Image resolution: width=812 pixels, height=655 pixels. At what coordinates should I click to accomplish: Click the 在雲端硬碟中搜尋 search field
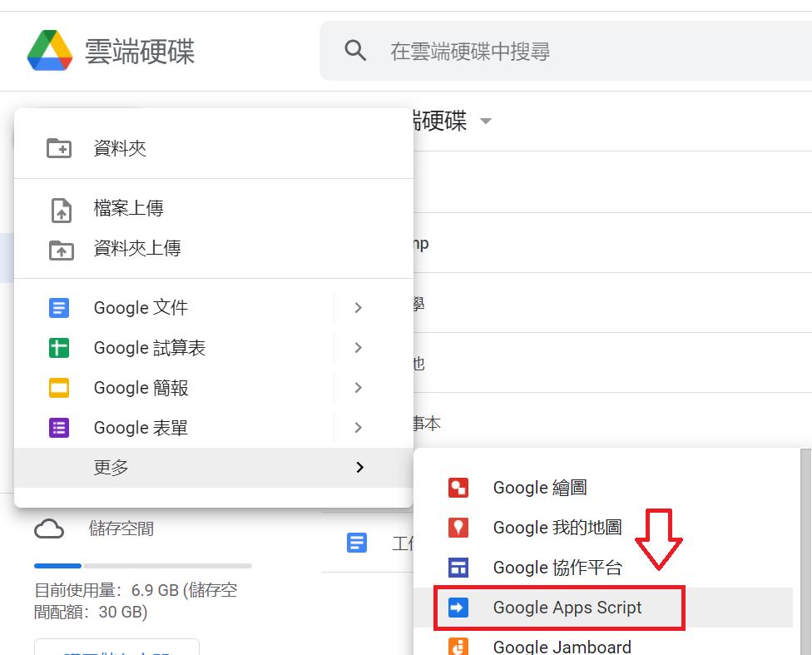pyautogui.click(x=566, y=51)
